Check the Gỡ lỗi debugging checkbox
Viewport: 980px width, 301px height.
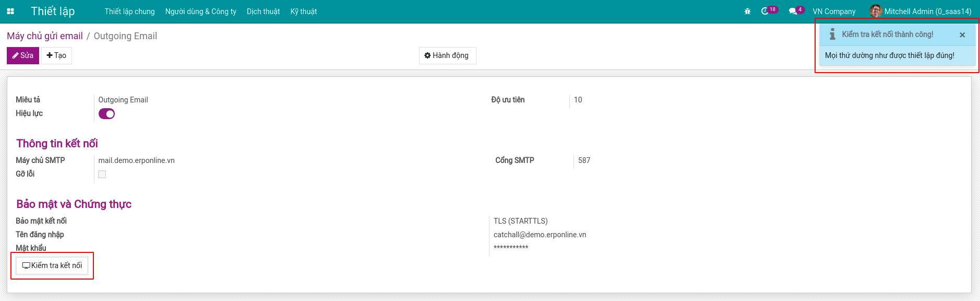(102, 175)
